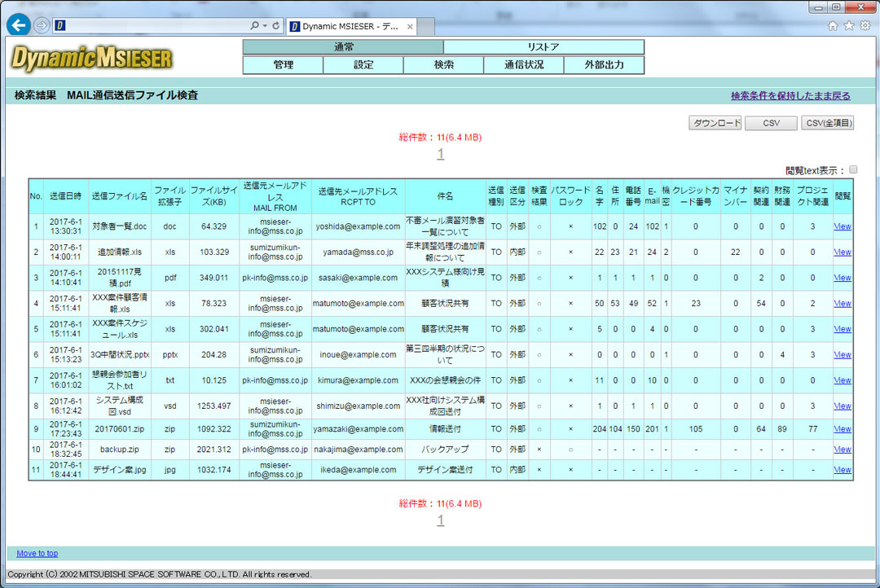The image size is (880, 588).
Task: Return via 検索条件を保持したまま戻る link
Action: point(790,96)
